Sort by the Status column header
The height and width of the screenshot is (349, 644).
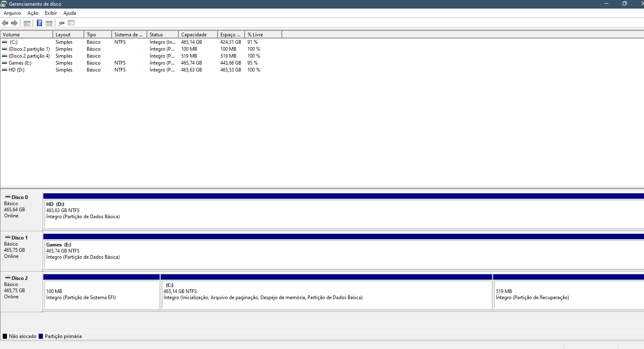tap(163, 35)
